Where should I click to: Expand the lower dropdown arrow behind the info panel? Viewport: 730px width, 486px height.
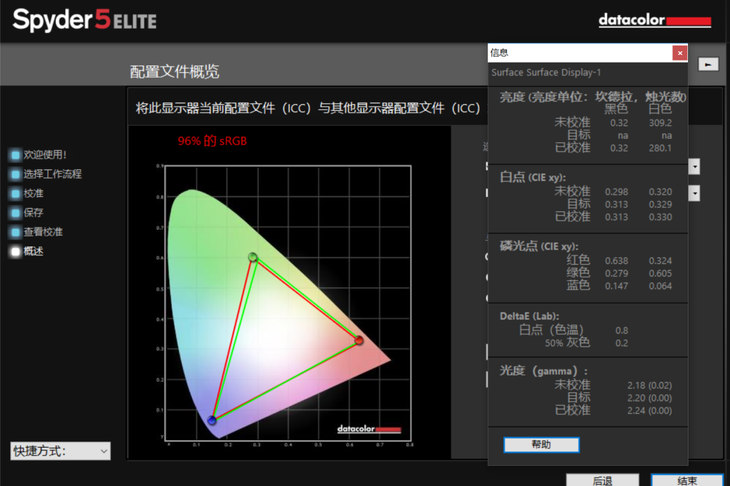tap(694, 193)
